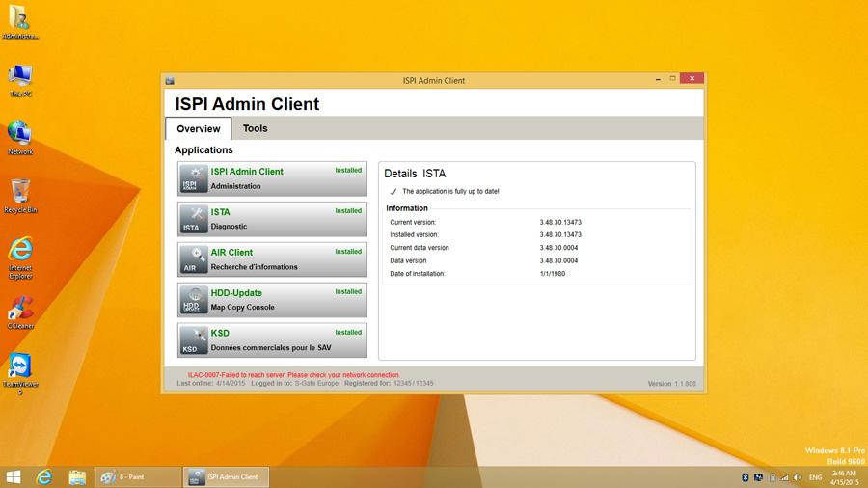Viewport: 868px width, 488px height.
Task: Click the KSD application icon
Action: coord(193,340)
